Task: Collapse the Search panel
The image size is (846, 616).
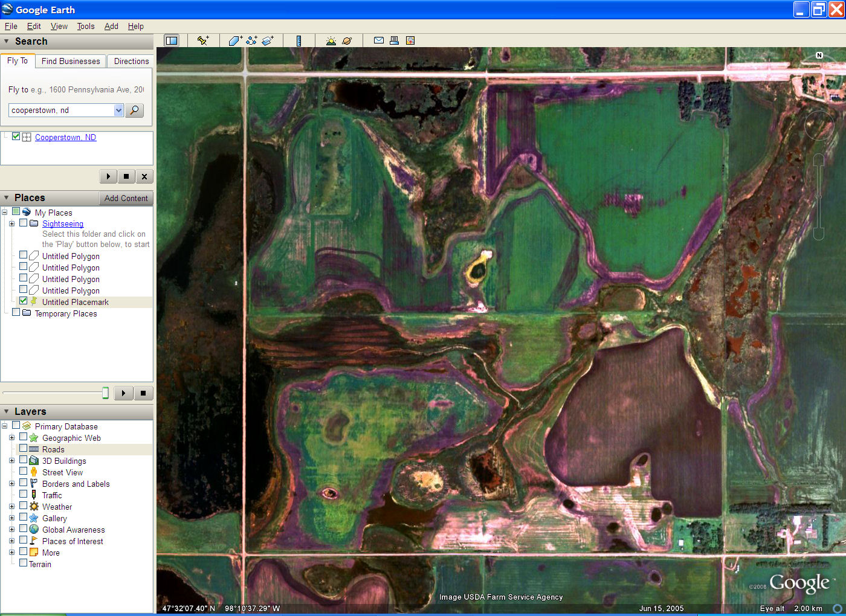Action: tap(7, 41)
